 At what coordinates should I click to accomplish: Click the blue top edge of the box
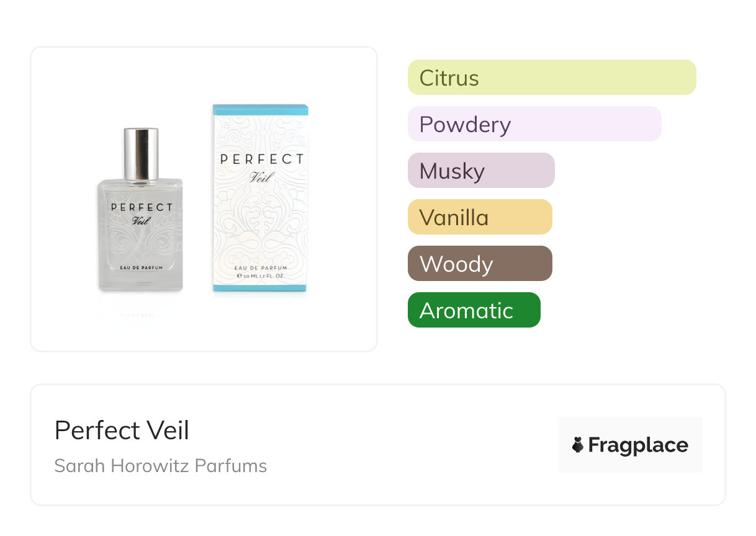click(261, 110)
